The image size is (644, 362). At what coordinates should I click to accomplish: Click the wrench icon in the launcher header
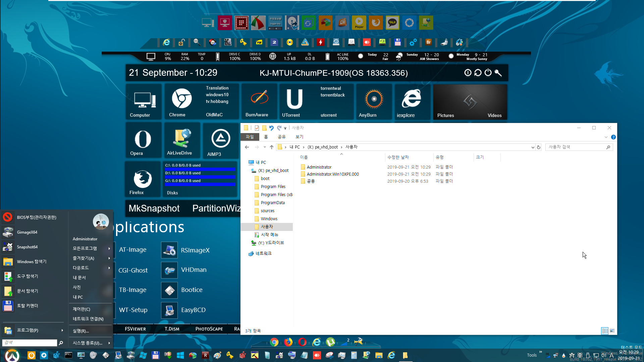click(x=498, y=73)
